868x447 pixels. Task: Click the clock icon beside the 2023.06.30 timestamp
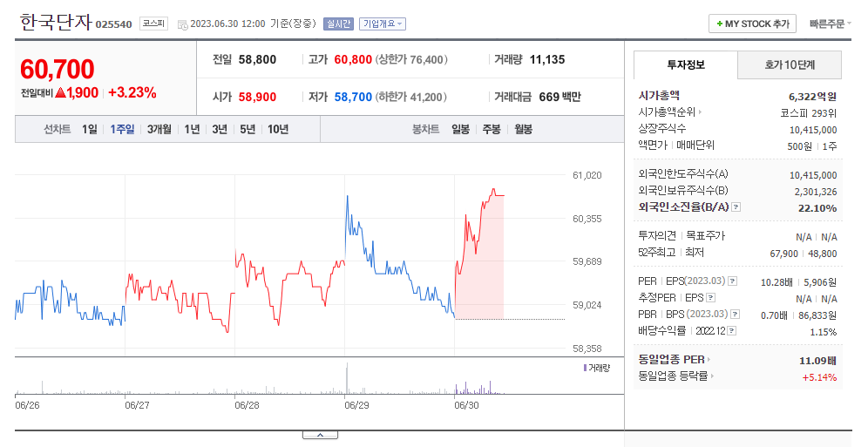point(183,24)
